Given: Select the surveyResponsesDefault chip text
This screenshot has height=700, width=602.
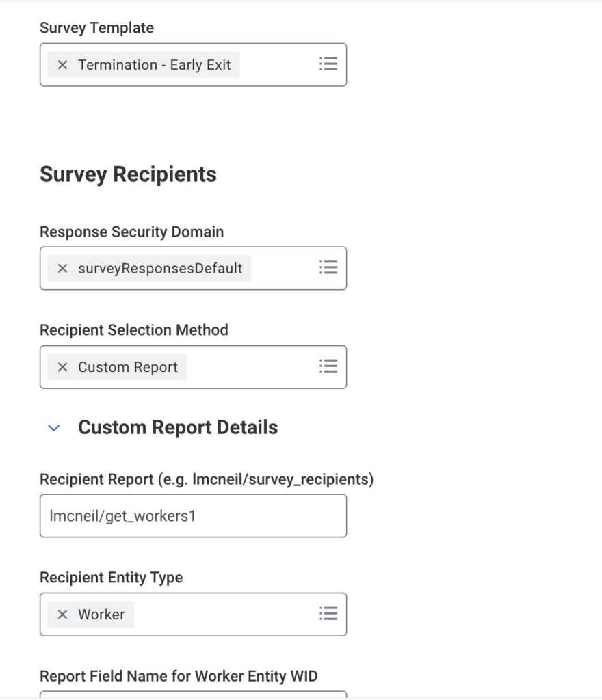Looking at the screenshot, I should 160,269.
